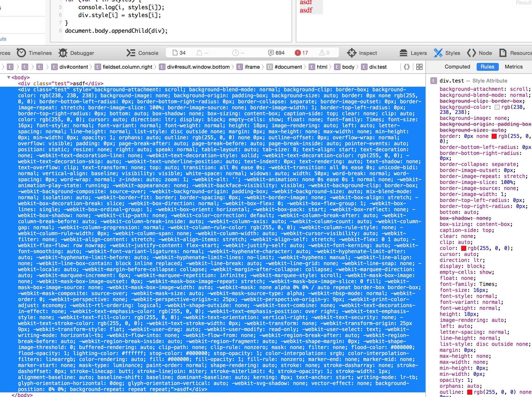This screenshot has height=397, width=532.
Task: Click the caption-side top value
Action: point(487,230)
